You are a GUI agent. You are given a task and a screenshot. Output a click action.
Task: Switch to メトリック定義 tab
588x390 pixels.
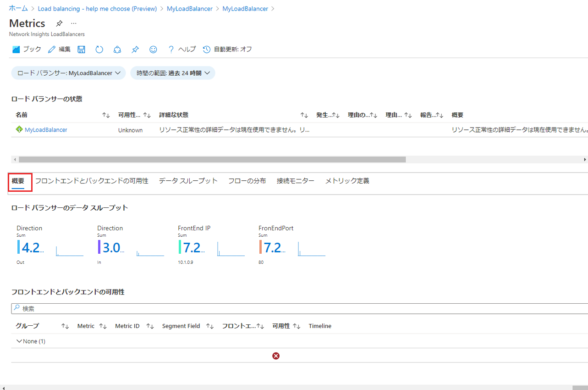pos(347,181)
